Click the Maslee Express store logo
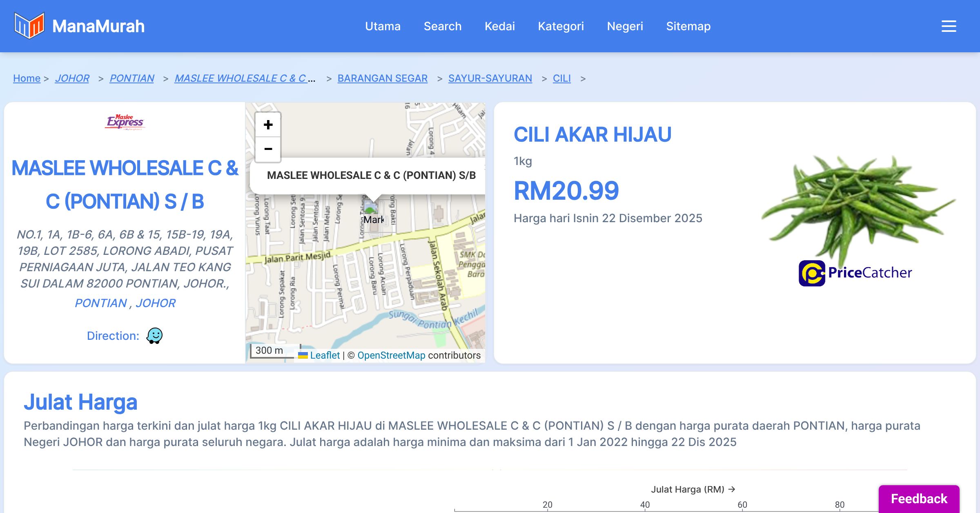The width and height of the screenshot is (980, 513). pyautogui.click(x=125, y=122)
